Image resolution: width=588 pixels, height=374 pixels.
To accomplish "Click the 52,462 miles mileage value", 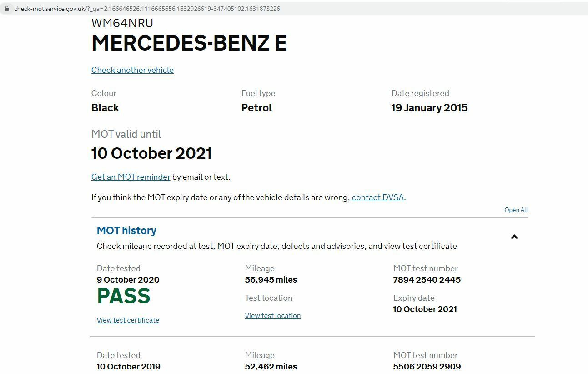I will 271,367.
